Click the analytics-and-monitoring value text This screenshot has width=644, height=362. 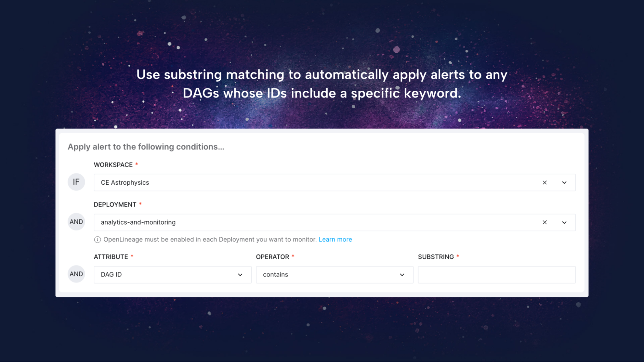(x=138, y=222)
